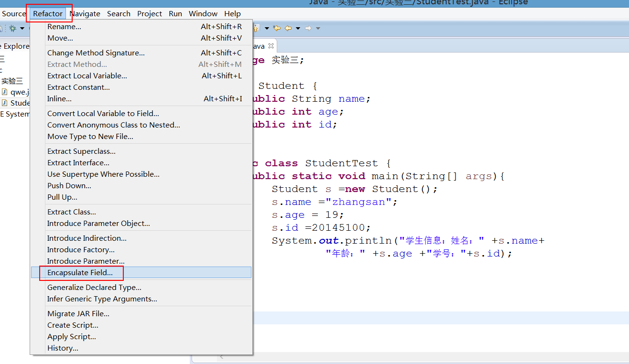Select Extract Class...
The width and height of the screenshot is (629, 364).
tap(141, 212)
